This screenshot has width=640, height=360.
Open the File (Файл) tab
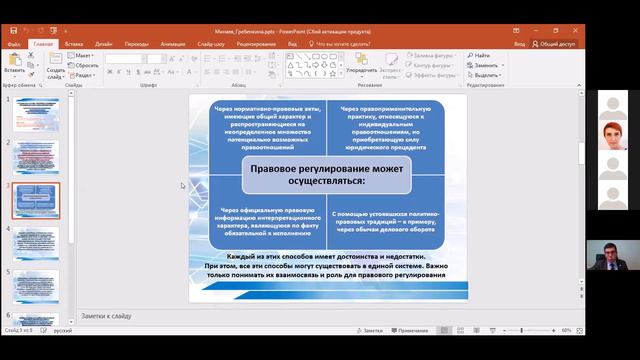point(14,44)
